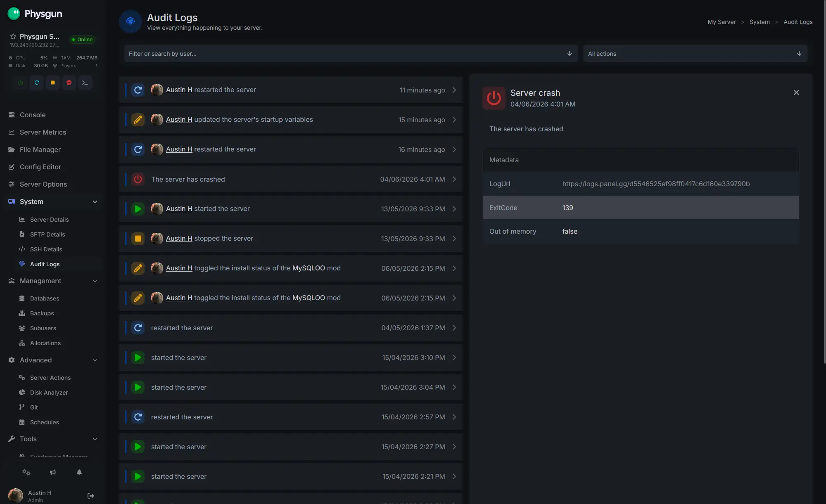826x504 pixels.
Task: Open the notifications bell icon
Action: [x=79, y=472]
